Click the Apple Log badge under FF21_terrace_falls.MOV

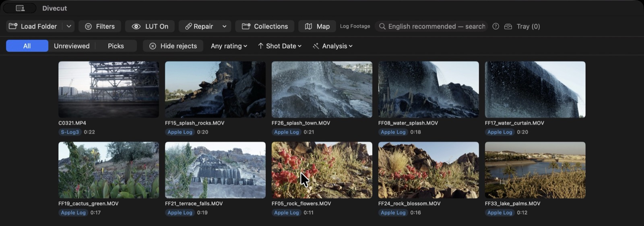click(x=180, y=212)
